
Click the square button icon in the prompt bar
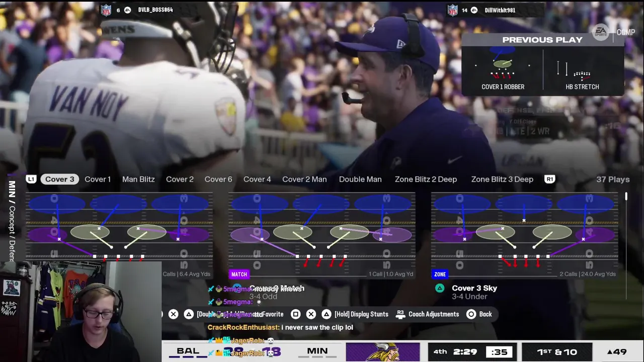click(296, 314)
